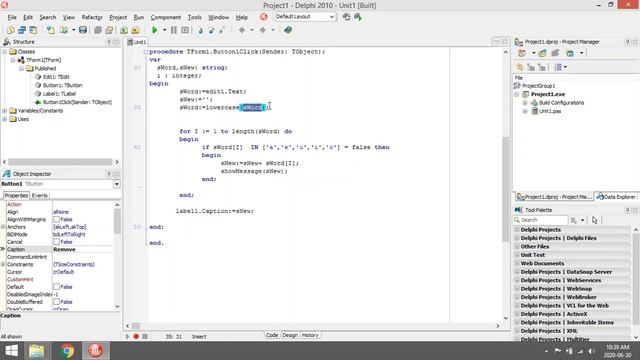This screenshot has height=360, width=640.
Task: Open File Explorer from the taskbar
Action: click(37, 351)
